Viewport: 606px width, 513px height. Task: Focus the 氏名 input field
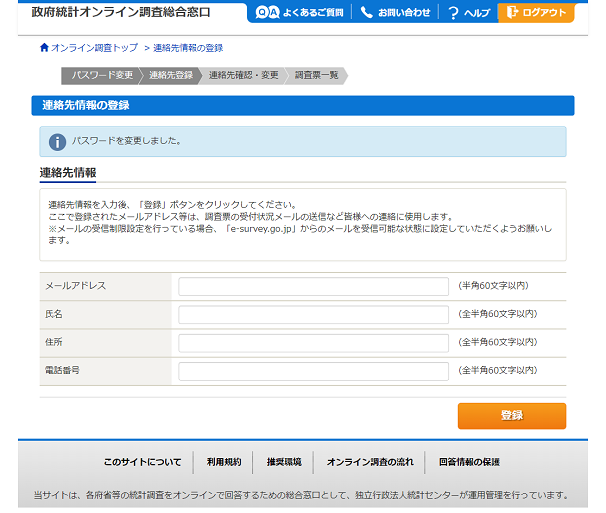coord(313,315)
